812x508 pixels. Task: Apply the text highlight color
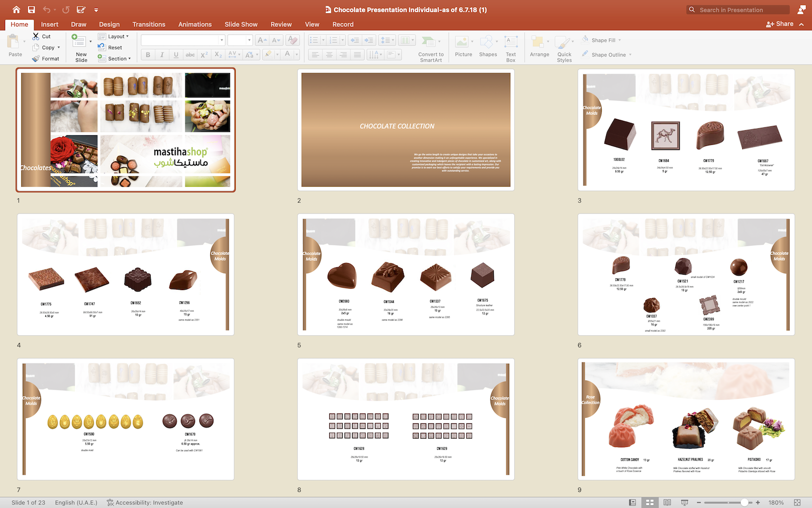pyautogui.click(x=269, y=55)
